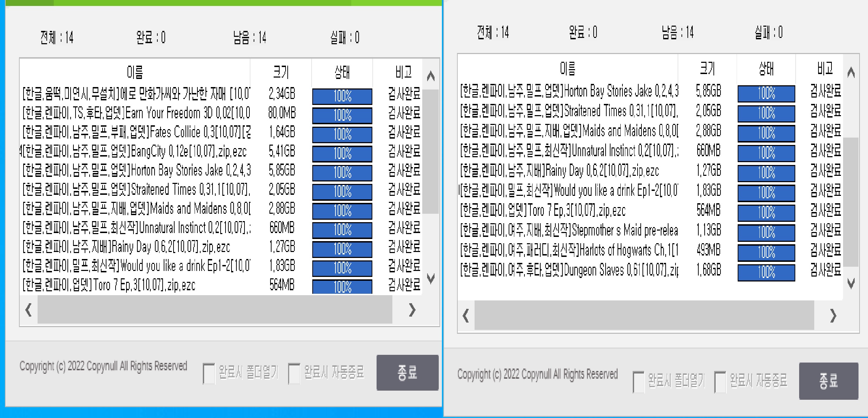868x418 pixels.
Task: Toggle 완료시 폴더열기 checkbox in right window
Action: point(638,382)
